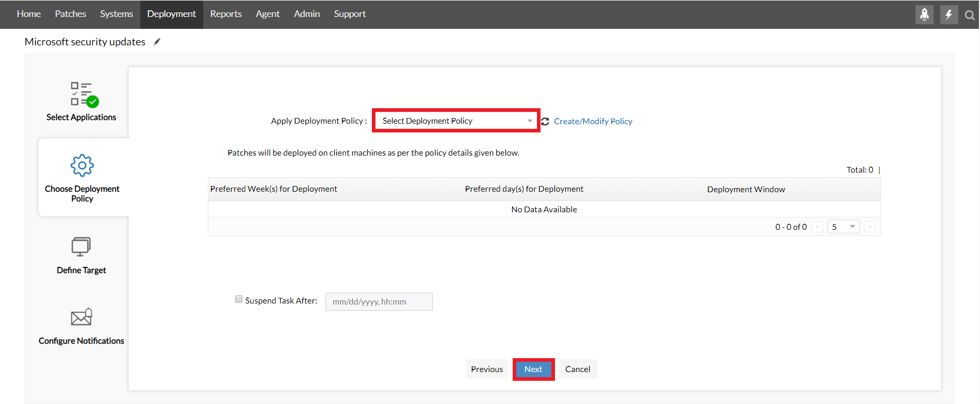Click the lightning bolt quick actions icon
The width and height of the screenshot is (980, 404).
point(949,14)
